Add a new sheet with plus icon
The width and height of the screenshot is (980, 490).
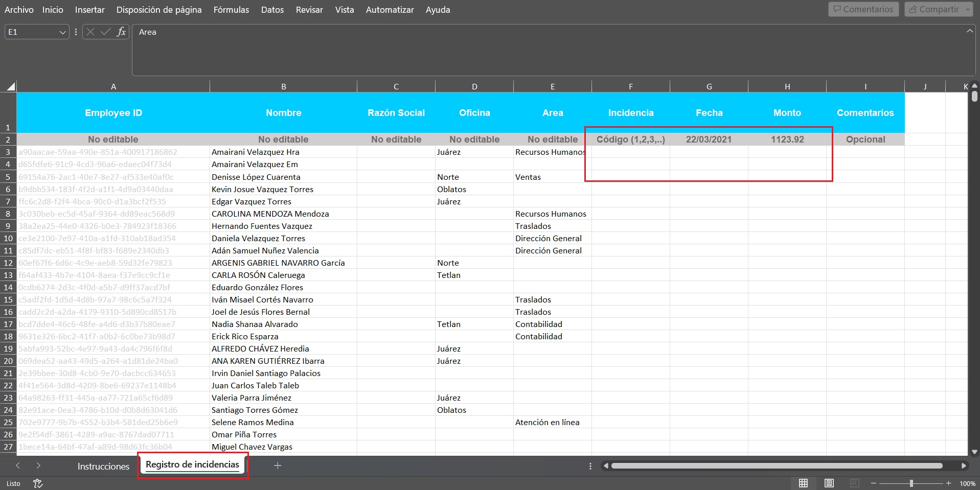(278, 465)
